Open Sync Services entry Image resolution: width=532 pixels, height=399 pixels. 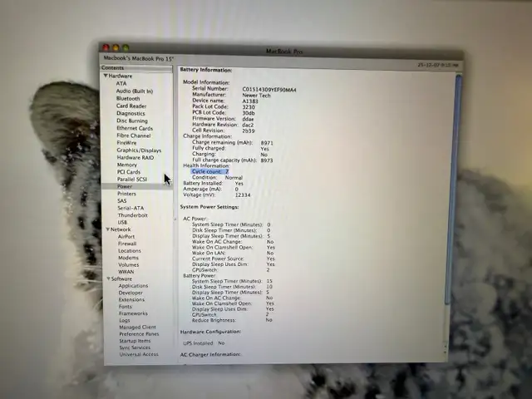coord(135,347)
